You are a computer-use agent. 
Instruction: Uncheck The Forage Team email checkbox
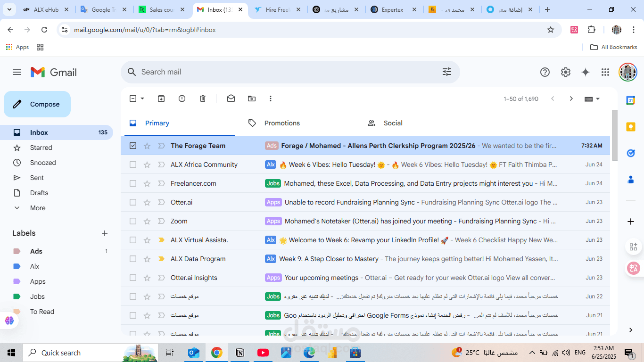tap(133, 146)
